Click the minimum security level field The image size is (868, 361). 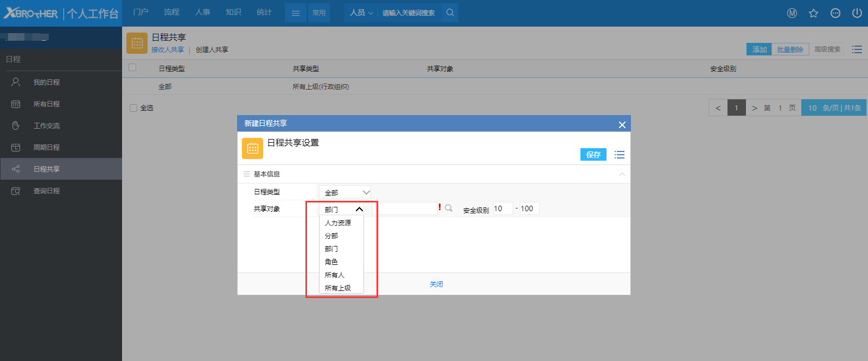[502, 208]
